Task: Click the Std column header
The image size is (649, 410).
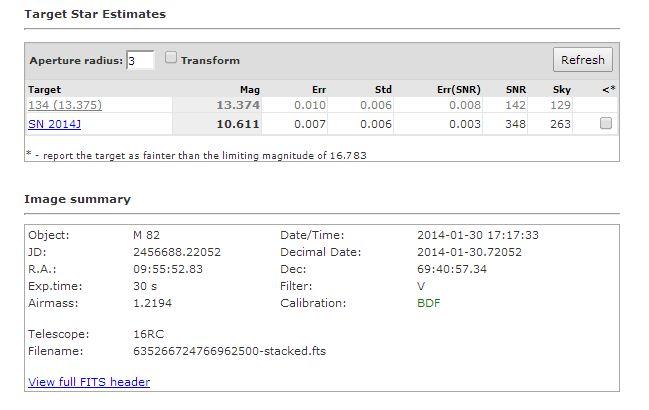Action: 383,89
